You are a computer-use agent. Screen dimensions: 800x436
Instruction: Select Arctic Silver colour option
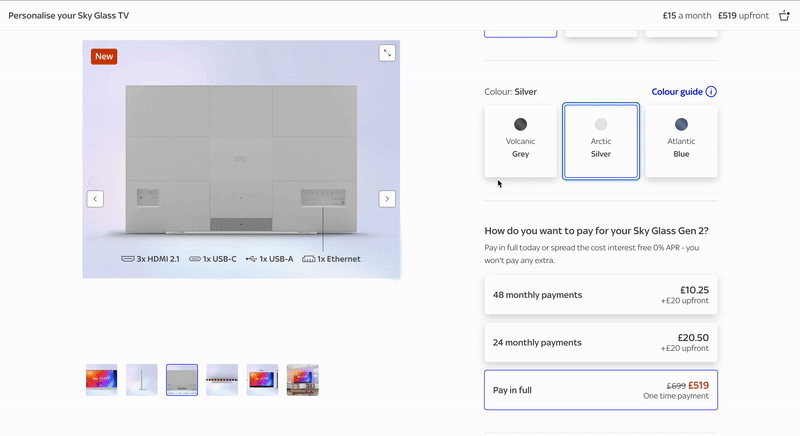pyautogui.click(x=601, y=141)
